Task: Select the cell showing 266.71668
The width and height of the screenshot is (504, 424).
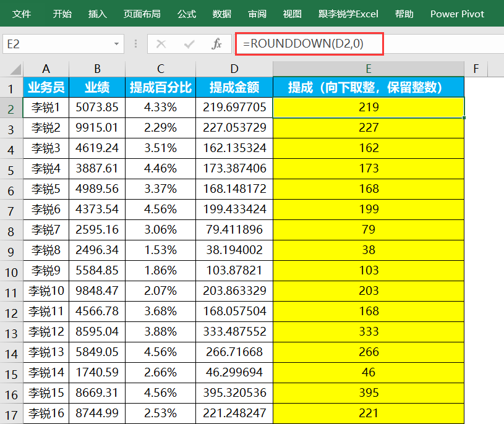Action: coord(234,352)
